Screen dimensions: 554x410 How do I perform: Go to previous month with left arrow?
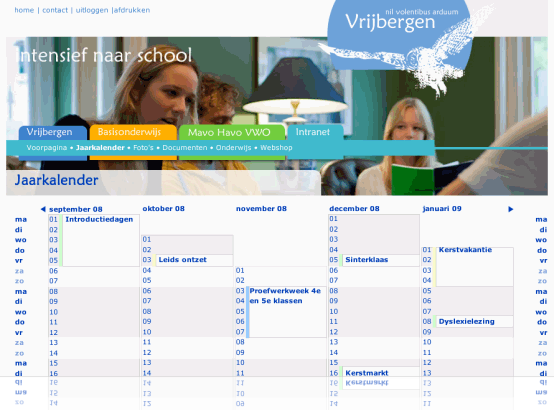pyautogui.click(x=43, y=209)
